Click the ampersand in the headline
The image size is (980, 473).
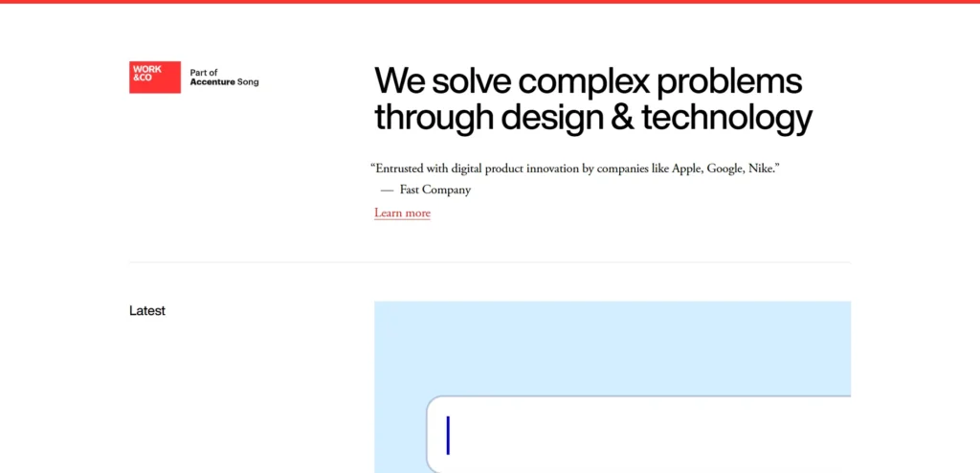(x=622, y=117)
